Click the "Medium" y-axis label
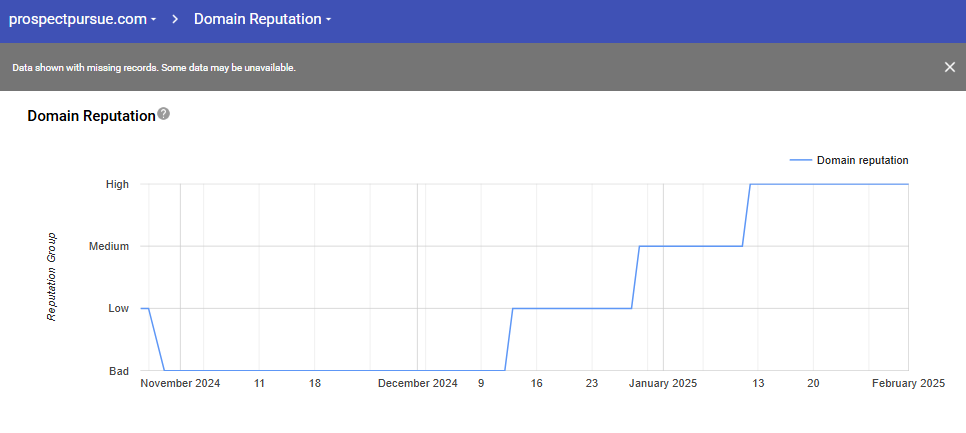Viewport: 966px width, 433px height. [x=109, y=246]
